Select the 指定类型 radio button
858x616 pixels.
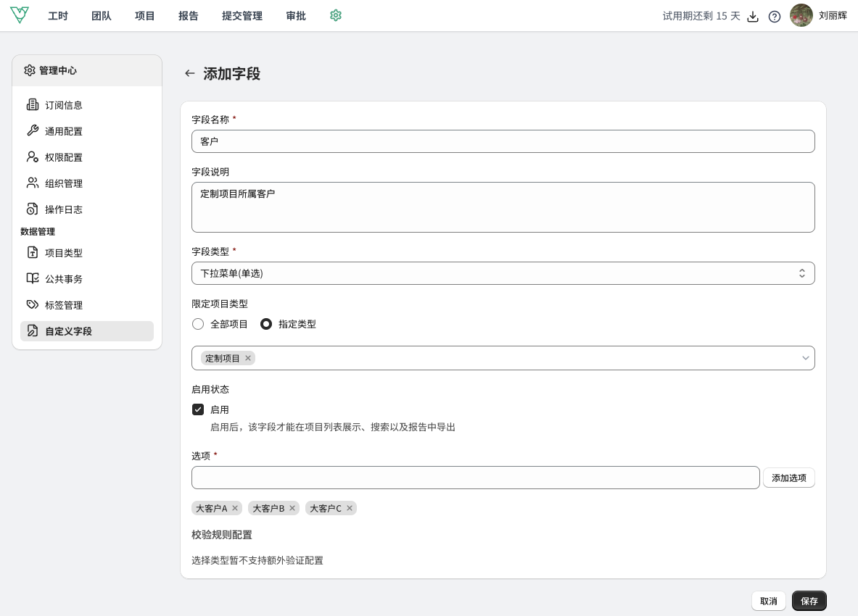[x=266, y=324]
